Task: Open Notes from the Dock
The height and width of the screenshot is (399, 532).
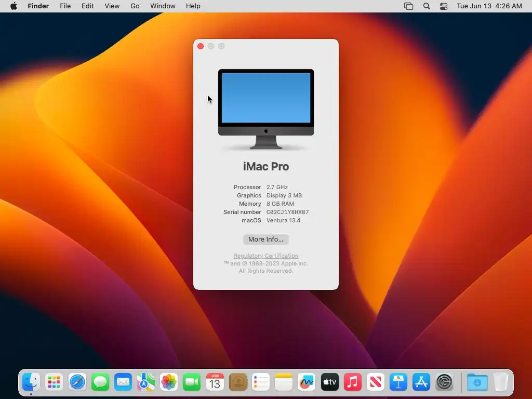Action: pos(284,382)
